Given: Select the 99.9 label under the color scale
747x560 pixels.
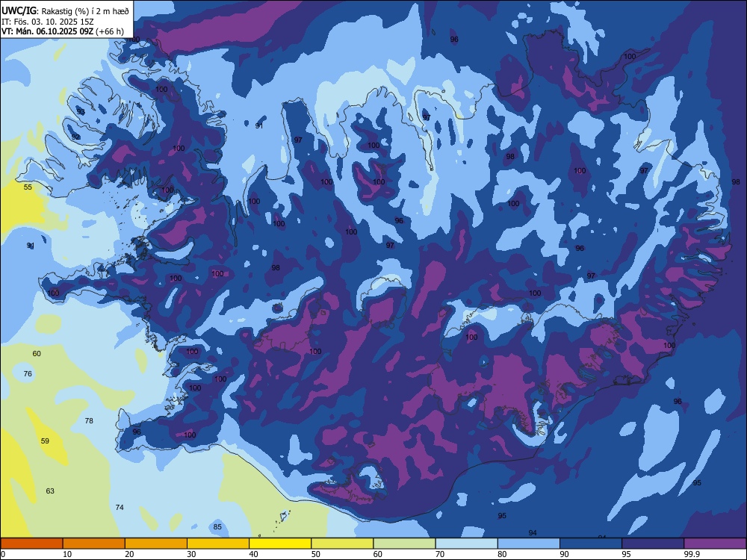Looking at the screenshot, I should pos(692,554).
